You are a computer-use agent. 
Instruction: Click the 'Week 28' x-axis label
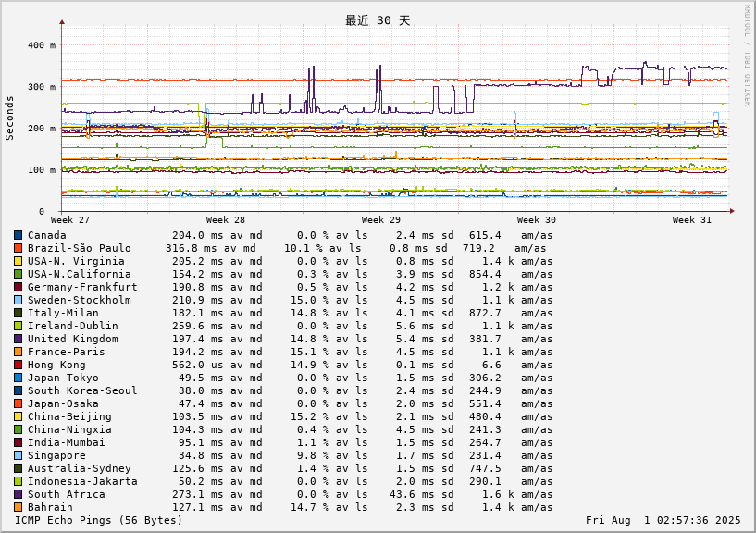coord(225,220)
